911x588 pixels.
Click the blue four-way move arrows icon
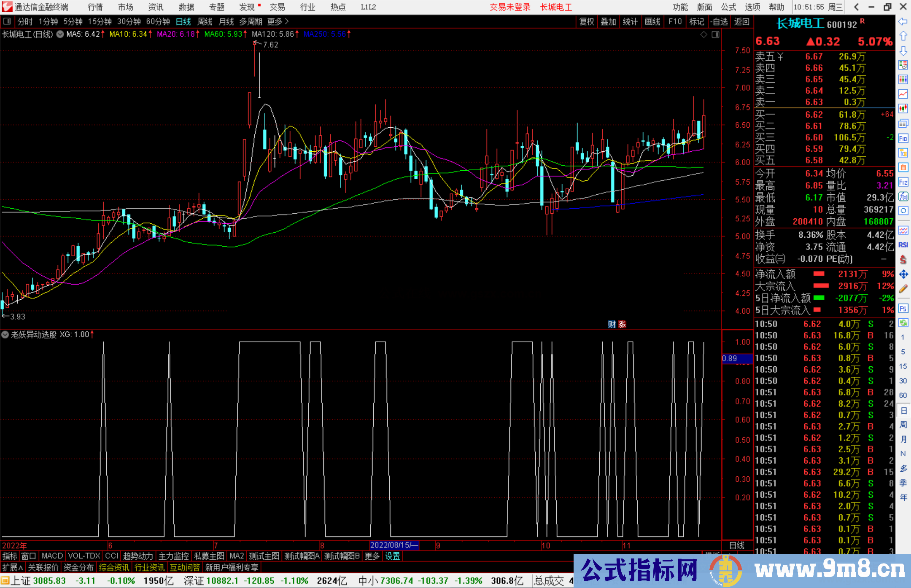pyautogui.click(x=903, y=274)
